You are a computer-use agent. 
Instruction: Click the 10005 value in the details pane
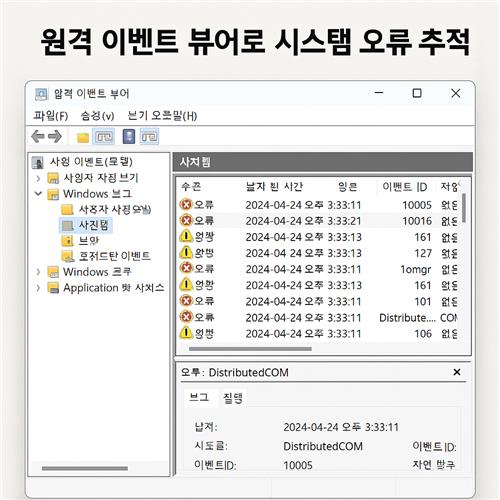298,465
